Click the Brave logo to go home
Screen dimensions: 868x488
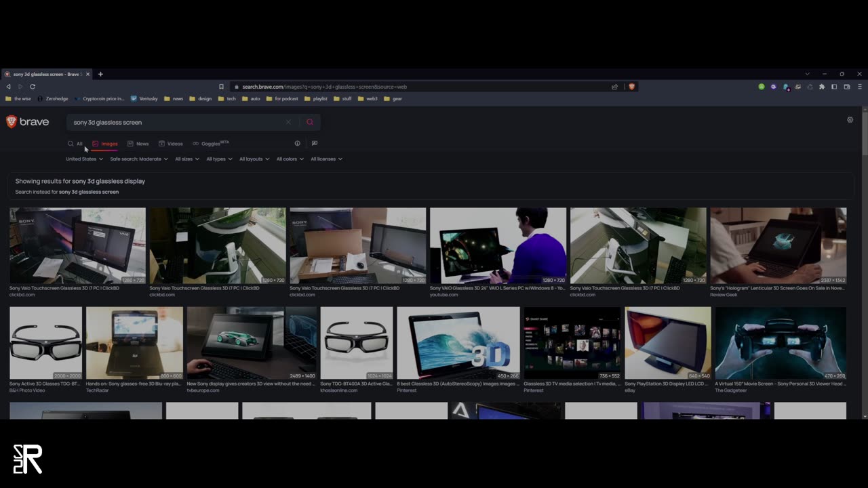point(27,122)
